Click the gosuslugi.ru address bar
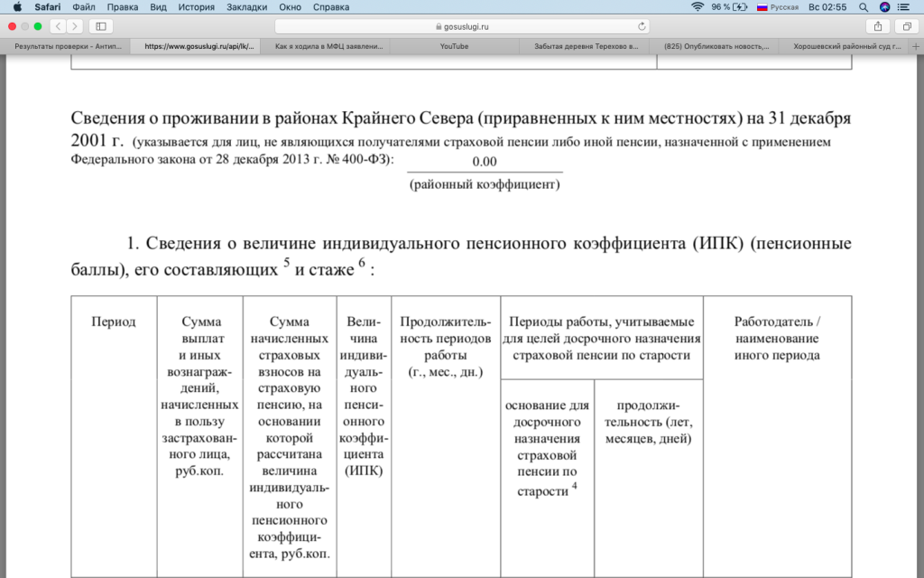This screenshot has width=924, height=578. (x=460, y=26)
